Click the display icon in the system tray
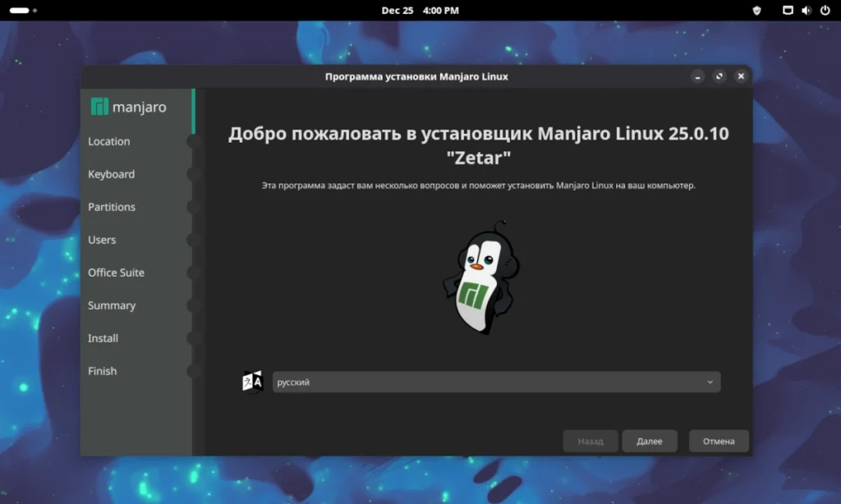The height and width of the screenshot is (504, 841). 788,10
